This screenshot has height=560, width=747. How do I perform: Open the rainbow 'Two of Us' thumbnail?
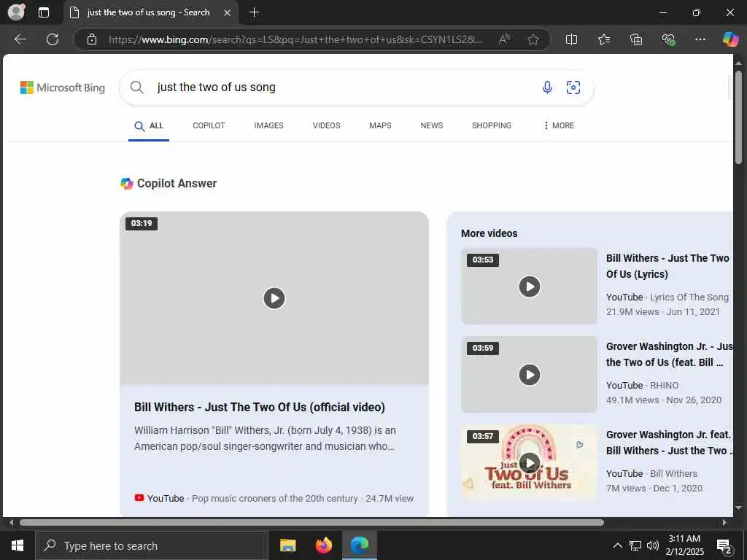530,463
